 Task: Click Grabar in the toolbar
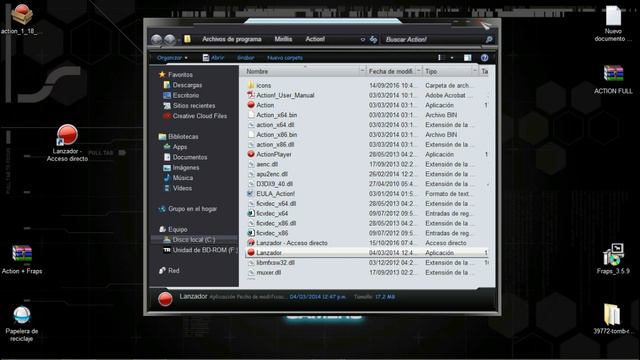245,58
